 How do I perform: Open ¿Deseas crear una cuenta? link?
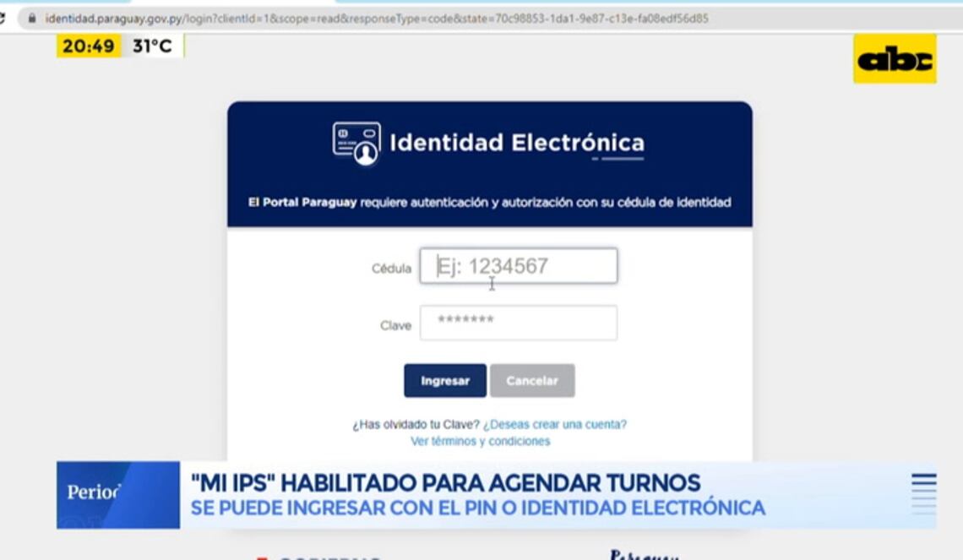pos(555,424)
